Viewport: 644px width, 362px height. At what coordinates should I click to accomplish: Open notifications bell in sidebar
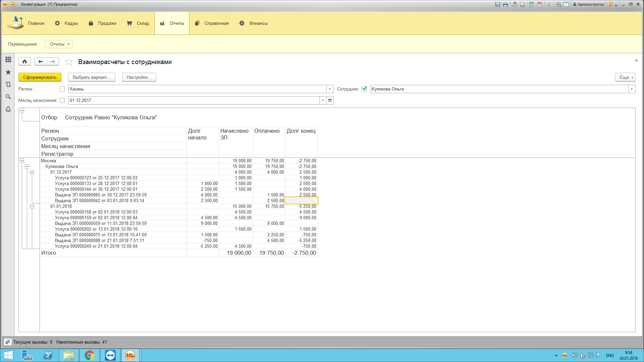[8, 109]
